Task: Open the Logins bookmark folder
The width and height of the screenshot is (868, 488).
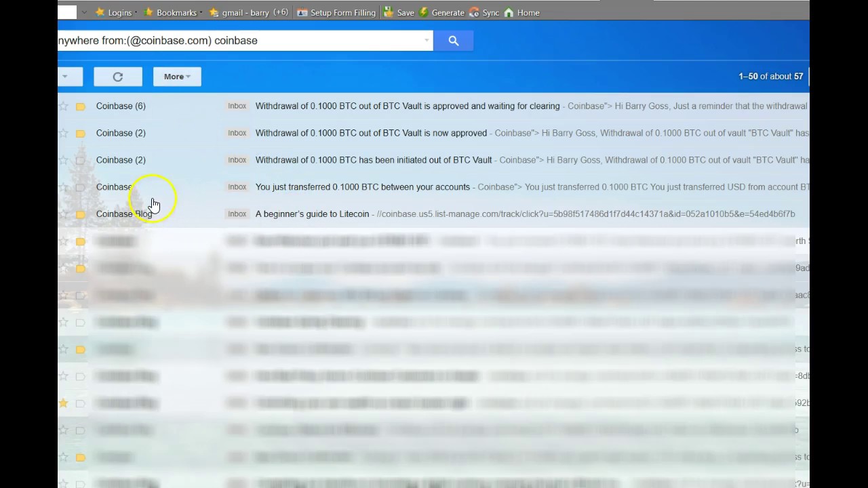Action: click(x=113, y=13)
